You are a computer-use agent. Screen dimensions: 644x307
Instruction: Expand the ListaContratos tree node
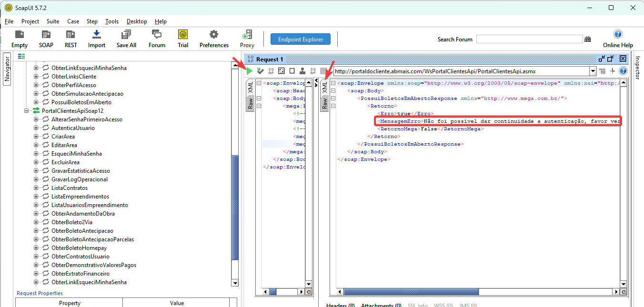click(36, 188)
